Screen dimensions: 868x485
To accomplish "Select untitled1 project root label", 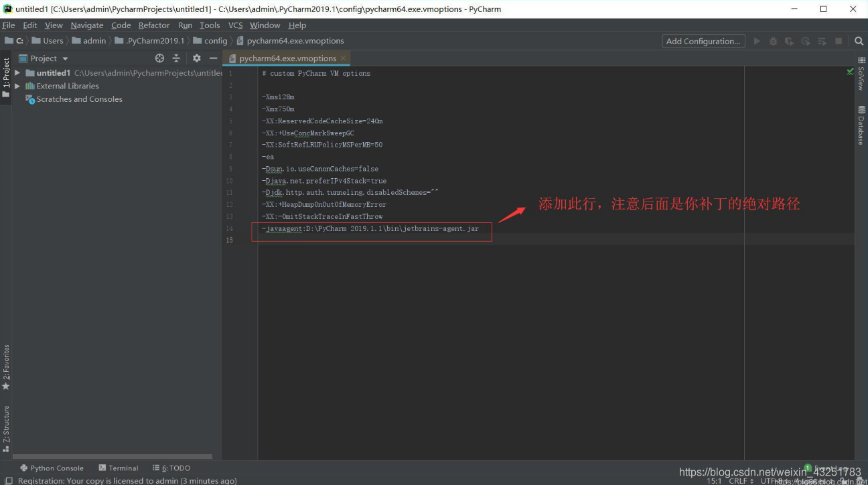I will point(54,72).
